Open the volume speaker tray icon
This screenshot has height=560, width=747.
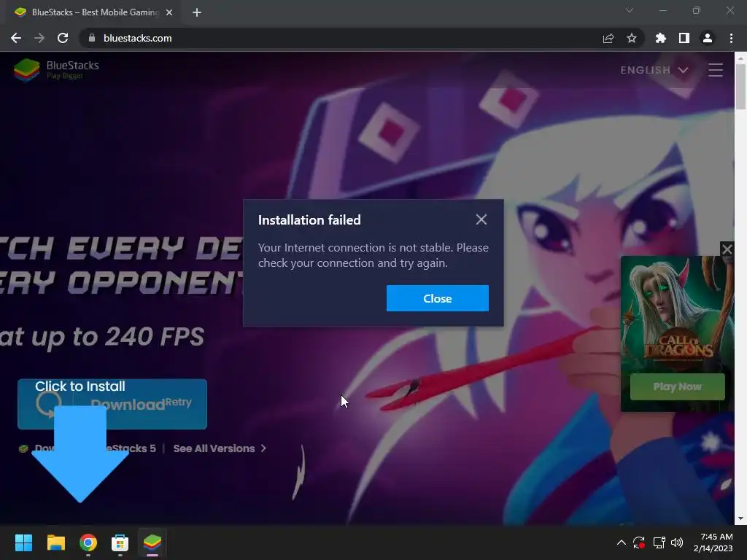pos(677,542)
